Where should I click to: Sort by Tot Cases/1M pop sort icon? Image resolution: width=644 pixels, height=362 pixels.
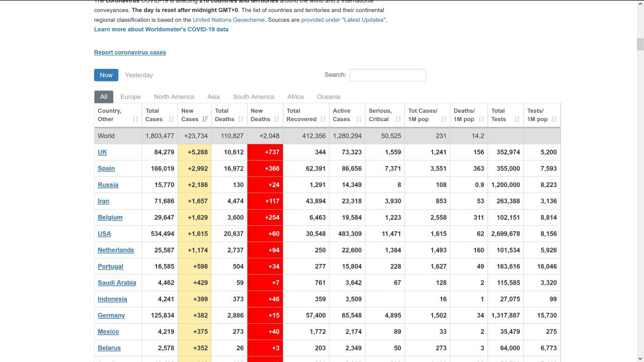pos(443,119)
